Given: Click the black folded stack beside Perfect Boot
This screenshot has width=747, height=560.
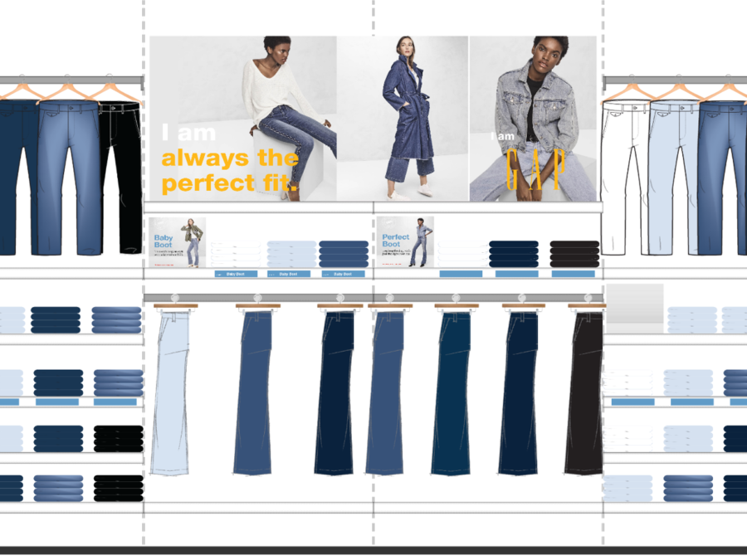Looking at the screenshot, I should coord(574,253).
